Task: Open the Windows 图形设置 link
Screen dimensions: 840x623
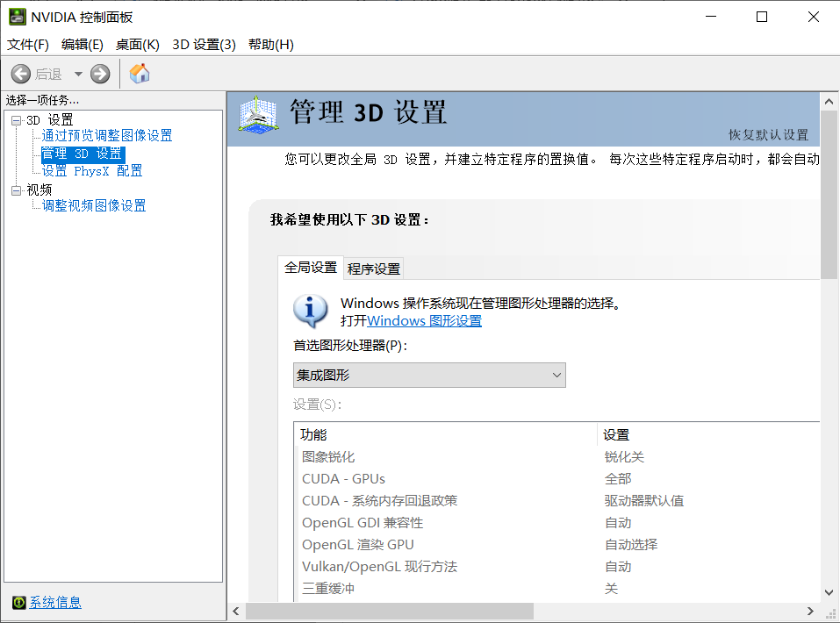Action: tap(424, 321)
